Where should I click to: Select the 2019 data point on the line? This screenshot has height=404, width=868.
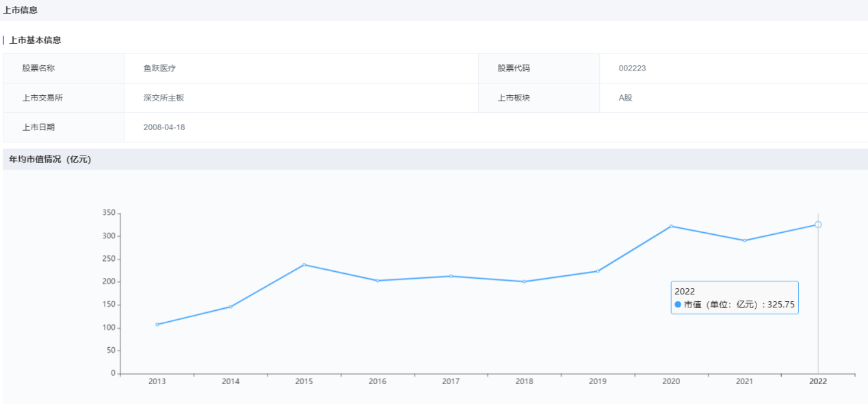598,271
